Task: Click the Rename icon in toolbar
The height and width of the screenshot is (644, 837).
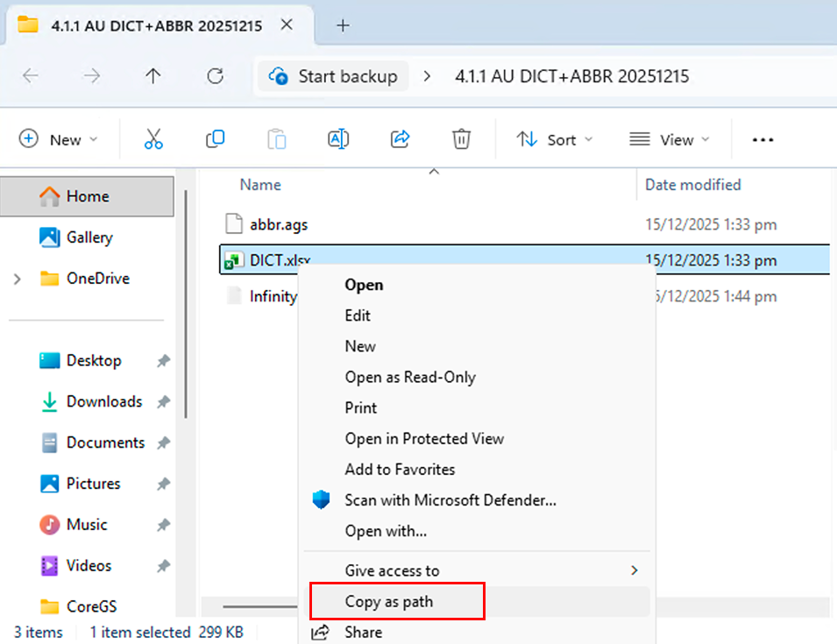Action: (x=338, y=139)
